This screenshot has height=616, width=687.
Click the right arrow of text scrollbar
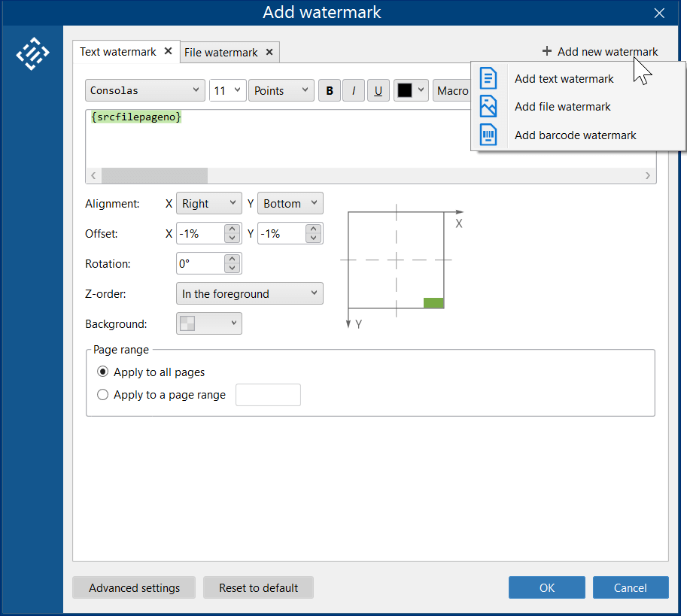click(x=648, y=175)
